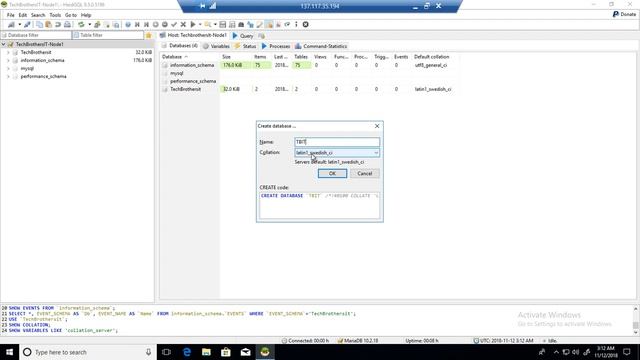The height and width of the screenshot is (360, 640).
Task: Click the Print toolbar icon
Action: (67, 24)
